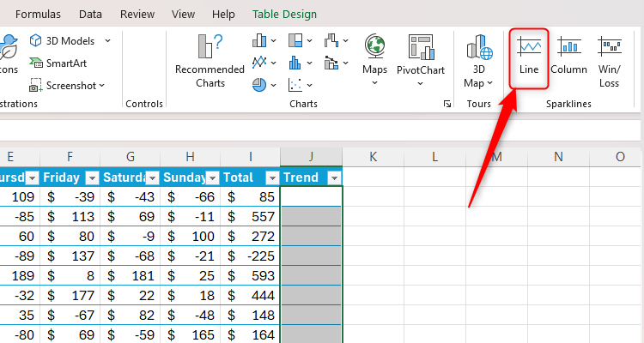Open the Sunday column filter dropdown

tap(212, 178)
